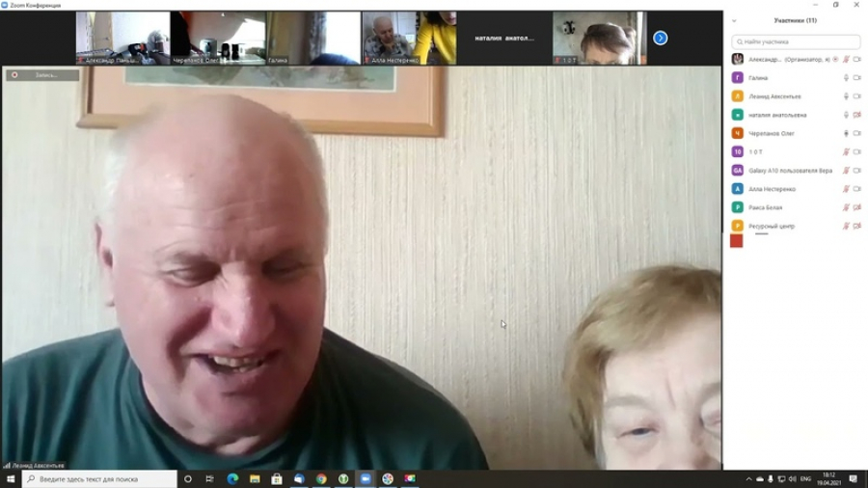The image size is (868, 488).
Task: Click Леонид Авксентьев's camera icon
Action: coord(856,96)
